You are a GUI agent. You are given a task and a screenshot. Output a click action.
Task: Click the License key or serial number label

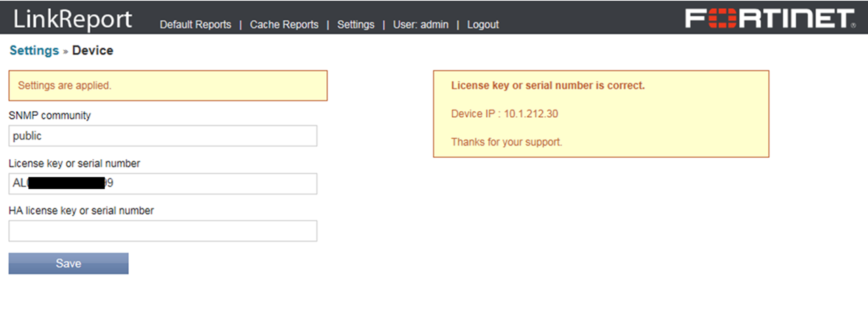coord(75,163)
